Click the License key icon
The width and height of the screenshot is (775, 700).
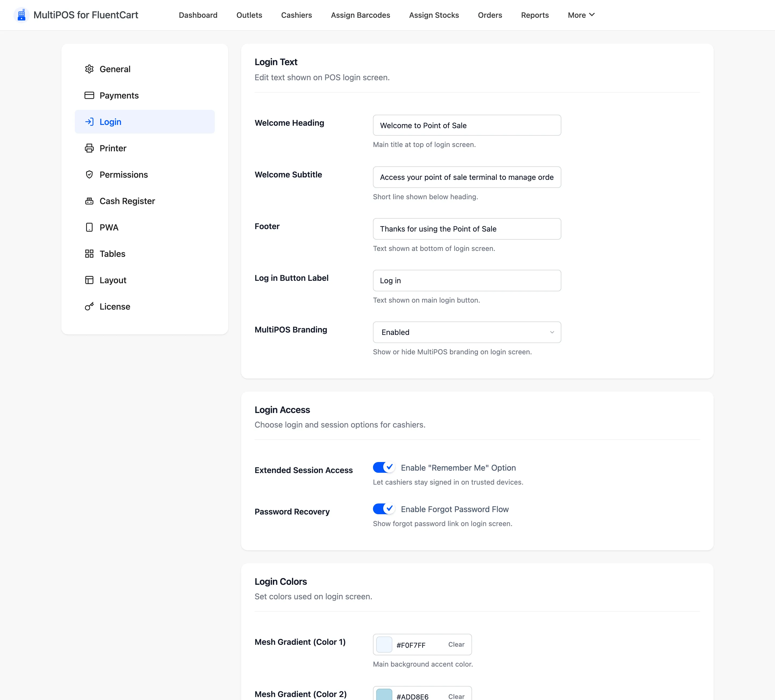pos(89,307)
